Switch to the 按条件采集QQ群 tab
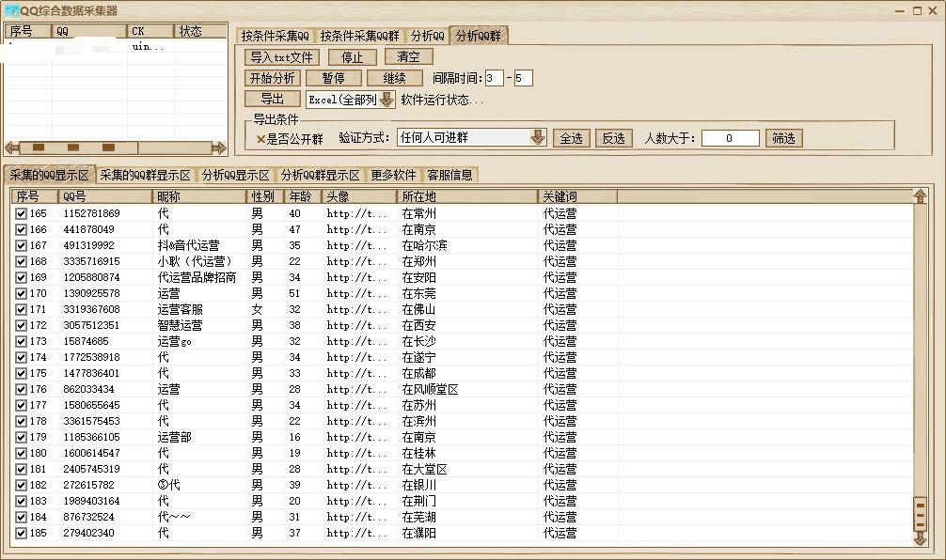The image size is (946, 560). (359, 36)
